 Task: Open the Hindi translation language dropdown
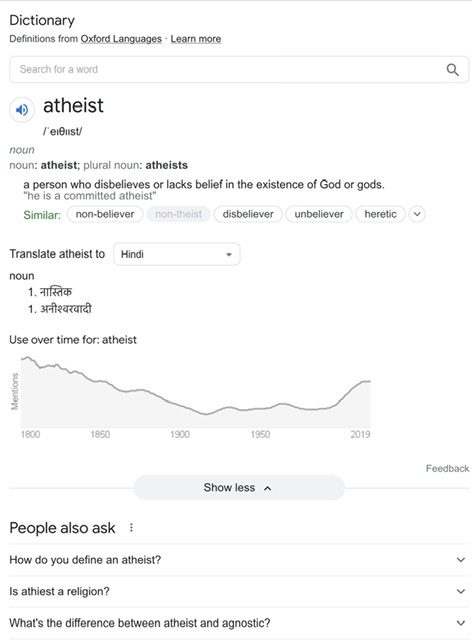[x=176, y=254]
